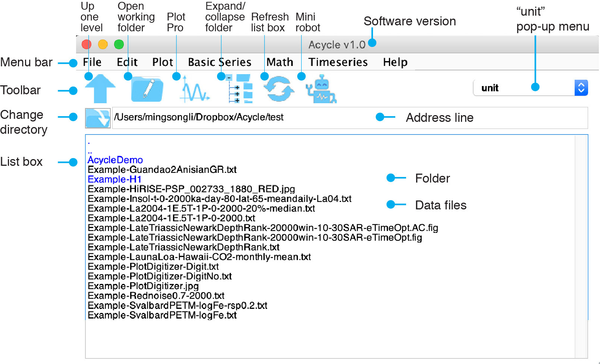Maximize Acycle window with green button
Screen dimensions: 600x364
point(119,44)
